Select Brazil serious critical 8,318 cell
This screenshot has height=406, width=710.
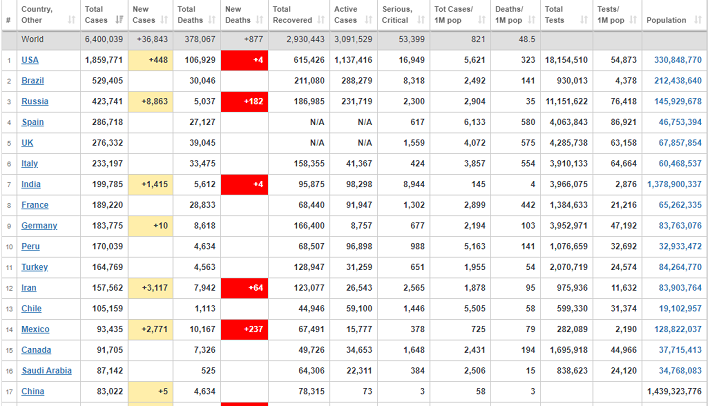pos(403,81)
